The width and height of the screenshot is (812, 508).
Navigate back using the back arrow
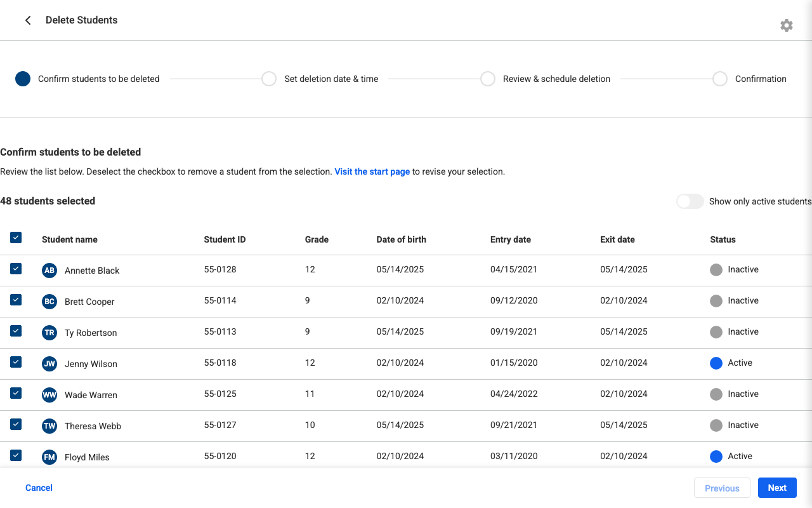[28, 20]
